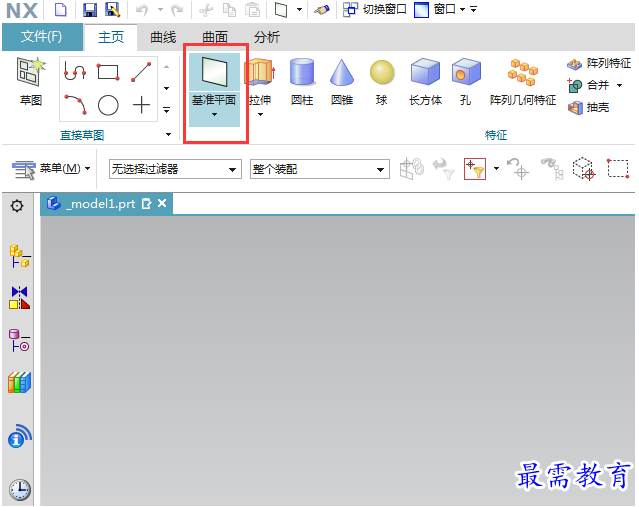
Task: Switch to the 曲面 surface tab
Action: 215,37
